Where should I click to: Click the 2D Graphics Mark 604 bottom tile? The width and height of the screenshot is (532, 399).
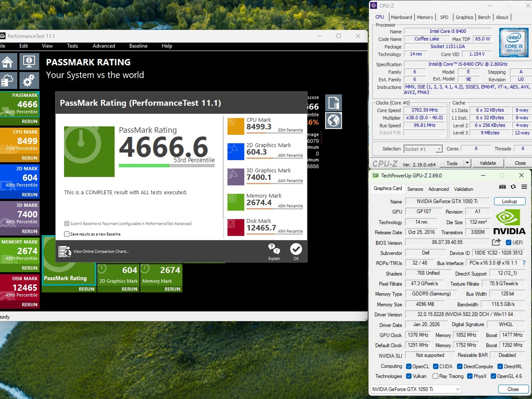[x=118, y=275]
